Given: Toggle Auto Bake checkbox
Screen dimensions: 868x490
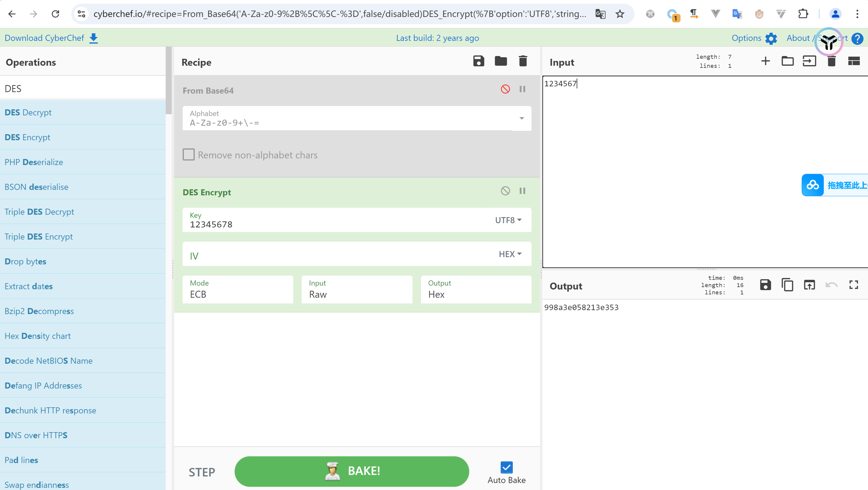Looking at the screenshot, I should [x=506, y=467].
